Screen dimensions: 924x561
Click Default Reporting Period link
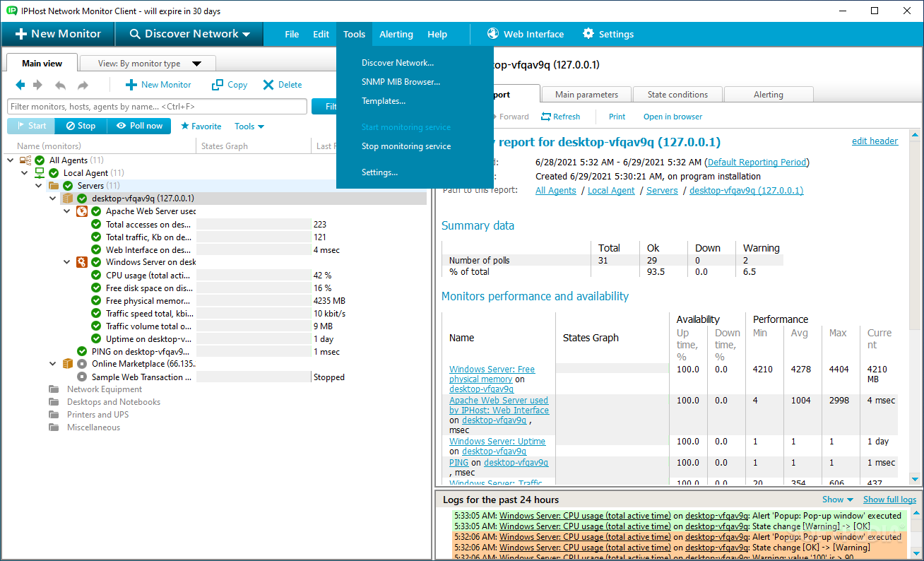[757, 163]
